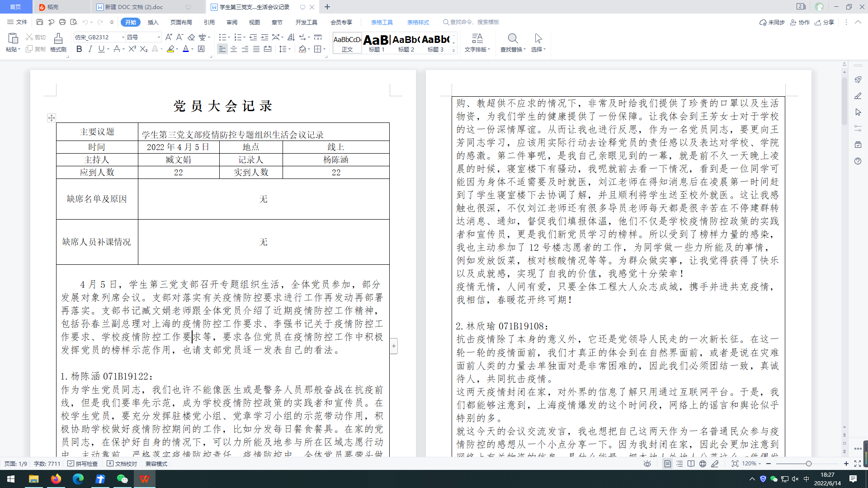This screenshot has height=488, width=868.
Task: Toggle spell check (拼写检查) in status bar
Action: click(83, 464)
